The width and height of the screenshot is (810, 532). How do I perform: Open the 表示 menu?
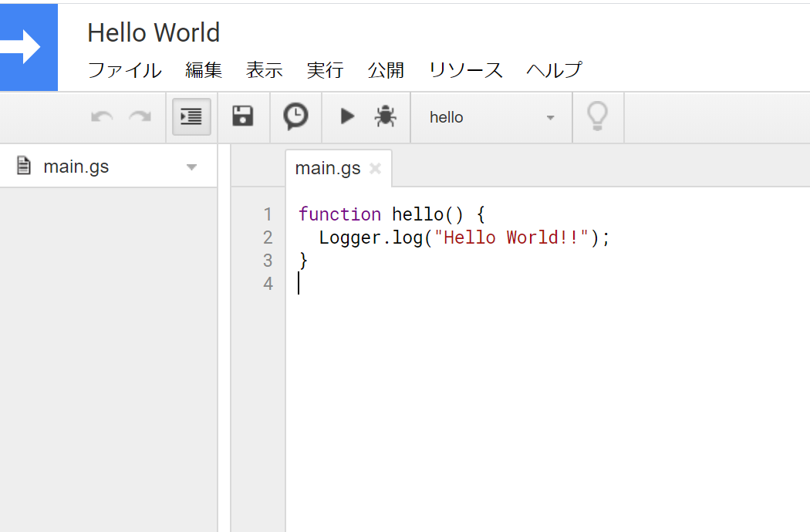(x=264, y=70)
